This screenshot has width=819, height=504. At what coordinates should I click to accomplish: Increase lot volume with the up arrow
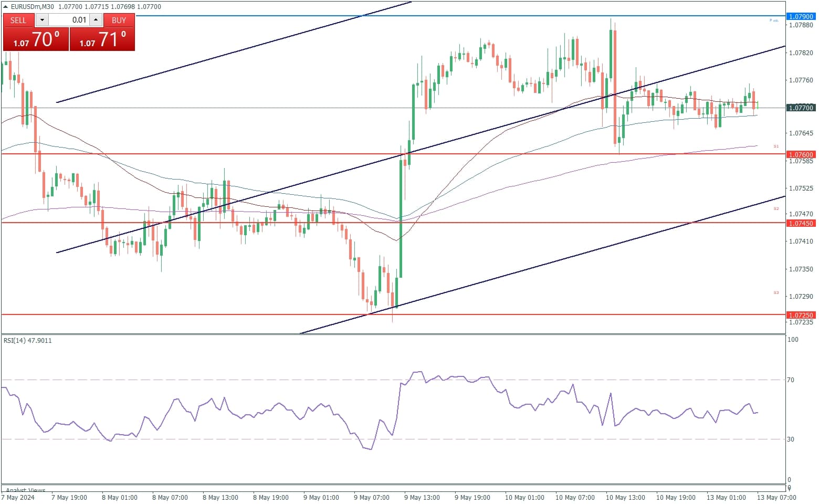(x=96, y=20)
